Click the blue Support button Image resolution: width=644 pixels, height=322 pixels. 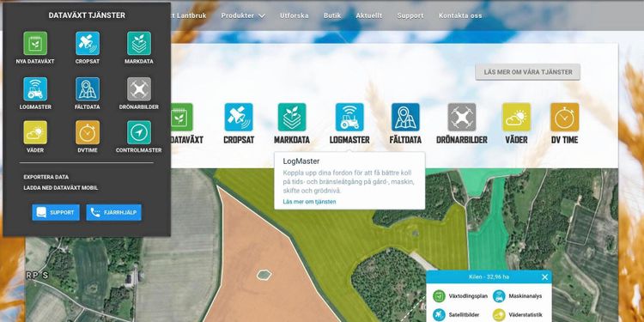point(56,212)
